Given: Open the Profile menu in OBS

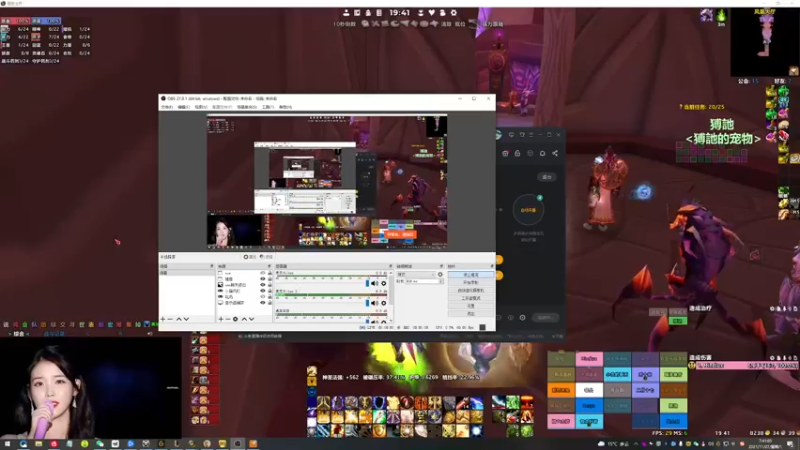Looking at the screenshot, I should pyautogui.click(x=222, y=107).
